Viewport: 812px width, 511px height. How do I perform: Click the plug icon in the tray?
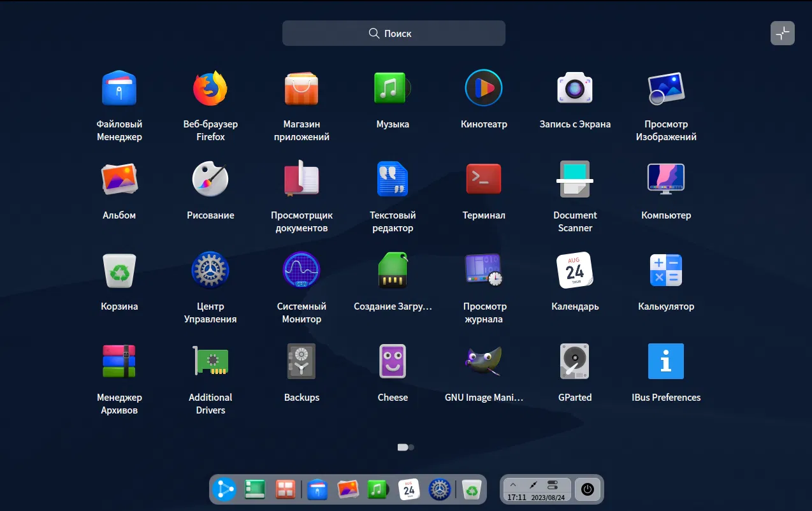[533, 485]
